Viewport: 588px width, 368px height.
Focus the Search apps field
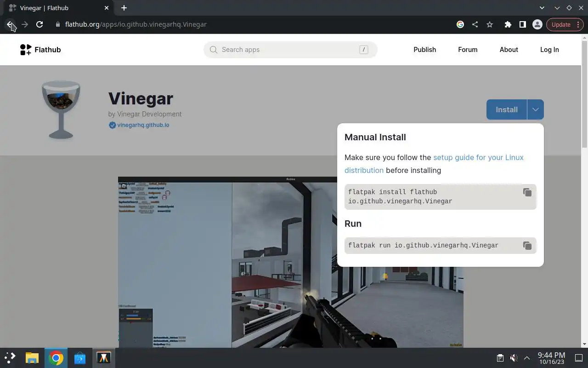290,50
